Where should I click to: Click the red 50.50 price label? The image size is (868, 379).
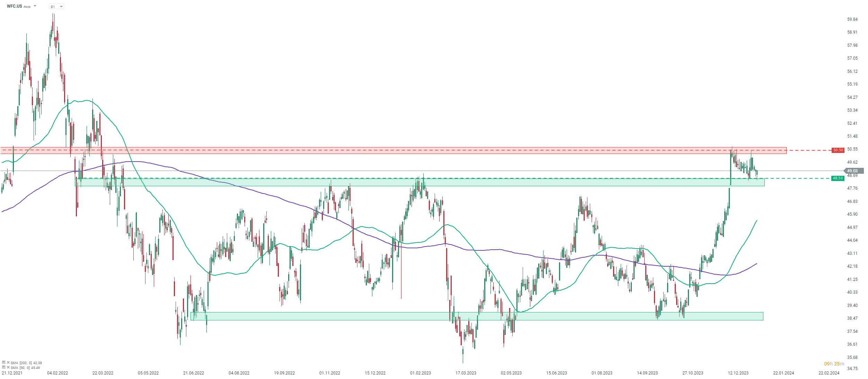coord(838,150)
